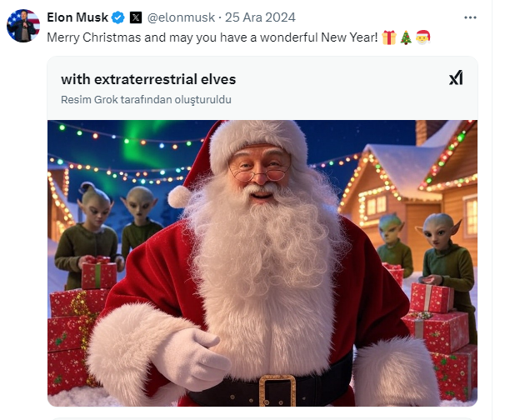Click the blue verified checkmark badge
505x420 pixels.
tap(118, 17)
